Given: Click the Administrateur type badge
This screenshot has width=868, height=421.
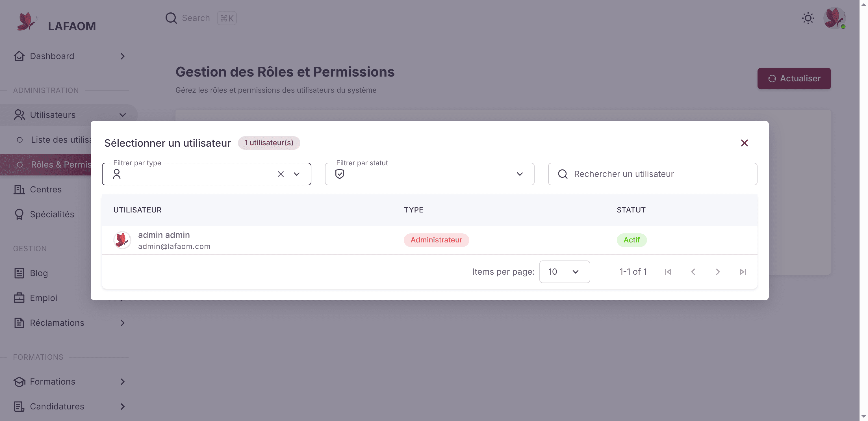Looking at the screenshot, I should pos(436,240).
